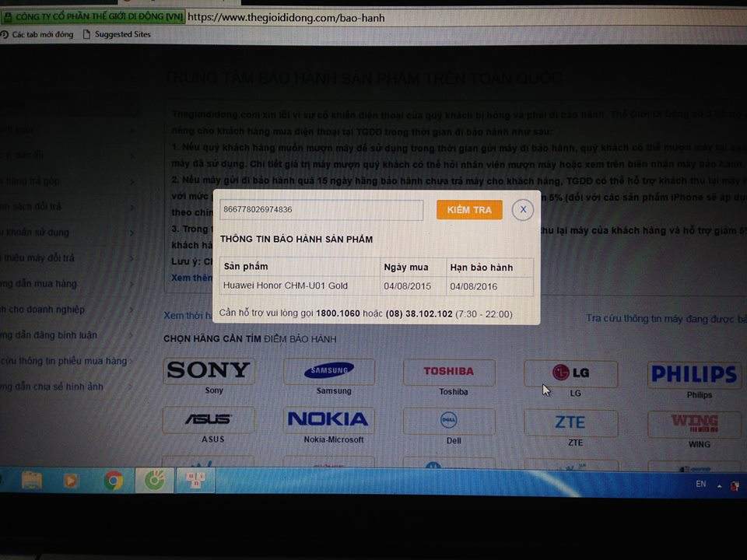The image size is (747, 560).
Task: Open sidebar item 'dẫn chia sẻ hình ảnh'
Action: pyautogui.click(x=51, y=387)
